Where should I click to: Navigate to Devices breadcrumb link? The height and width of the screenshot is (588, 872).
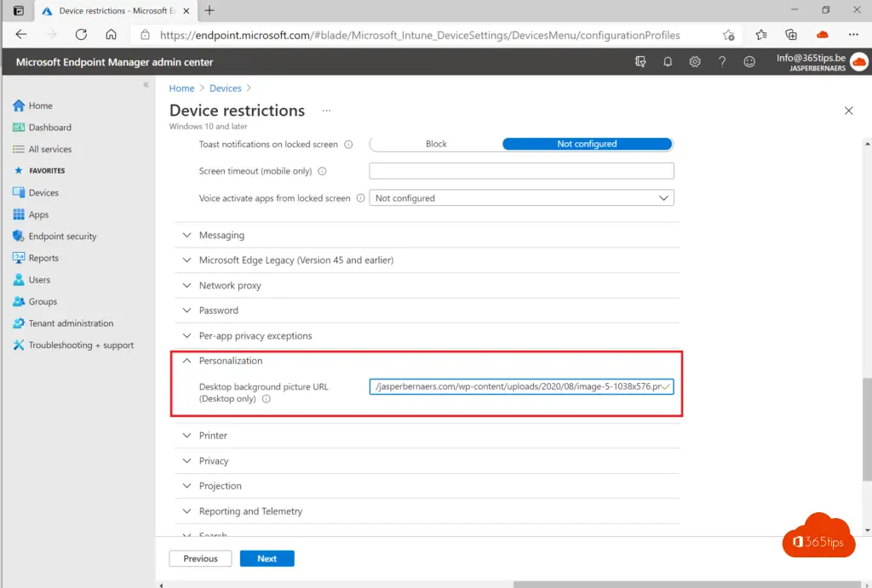(225, 88)
